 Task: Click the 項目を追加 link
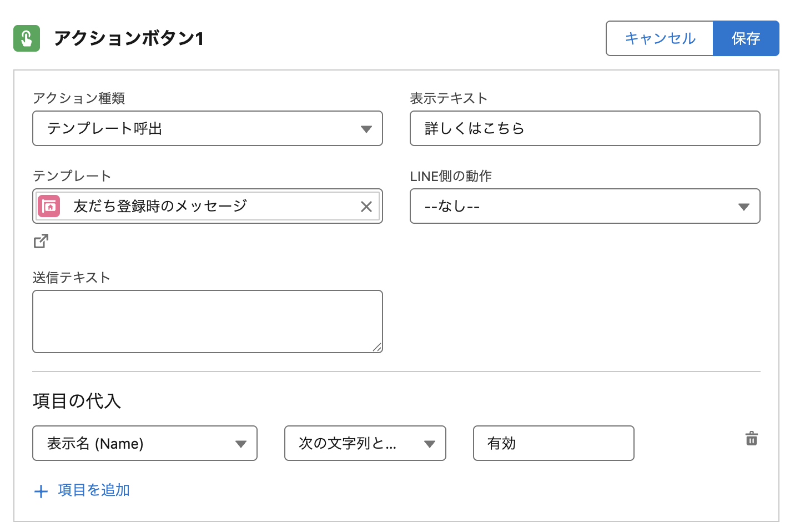[94, 490]
